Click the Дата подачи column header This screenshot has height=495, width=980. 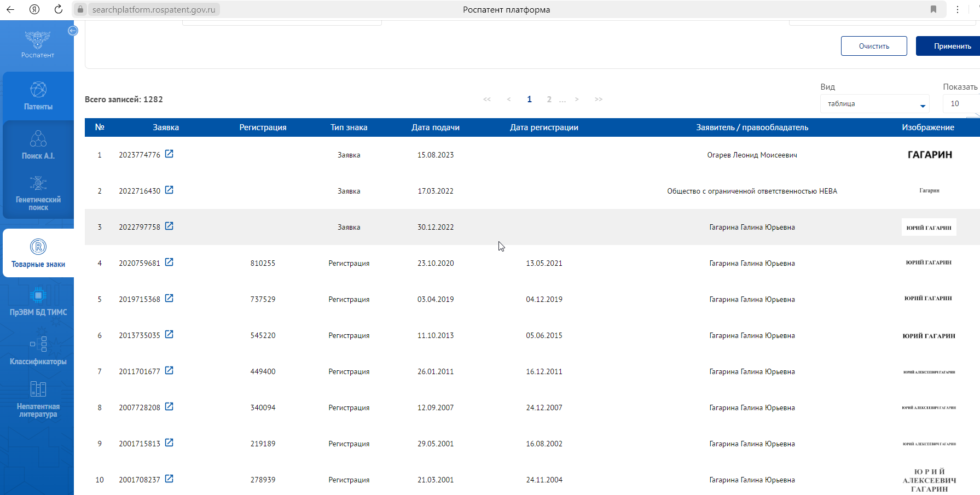pos(436,127)
